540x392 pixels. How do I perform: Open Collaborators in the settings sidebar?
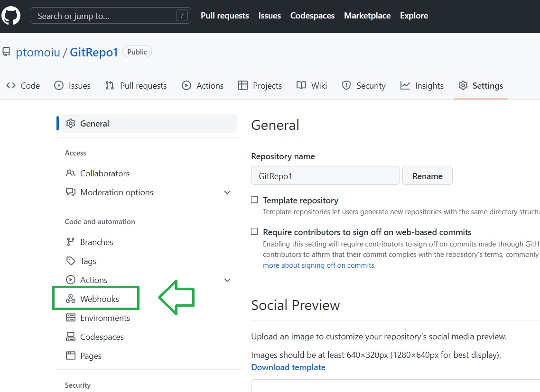[149, 173]
